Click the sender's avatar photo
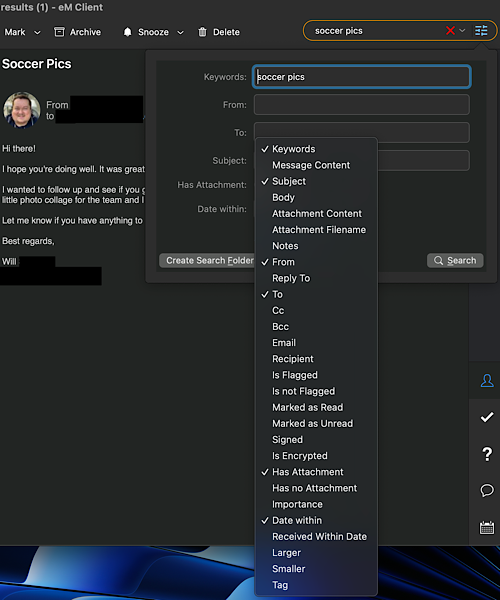500x600 pixels. click(x=21, y=110)
